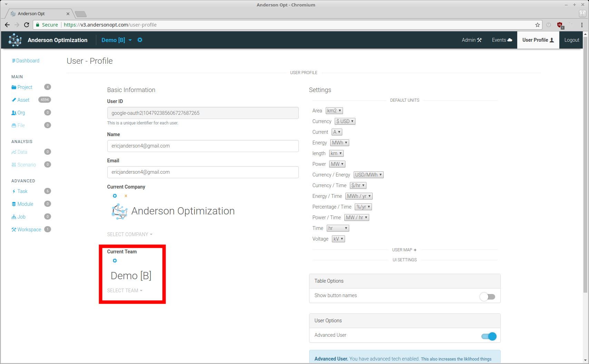589x364 pixels.
Task: Open Workspace in the sidebar
Action: pos(29,230)
